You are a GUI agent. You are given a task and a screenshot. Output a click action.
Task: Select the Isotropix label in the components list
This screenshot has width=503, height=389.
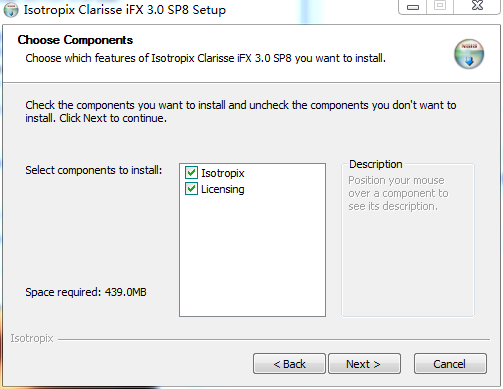point(223,173)
